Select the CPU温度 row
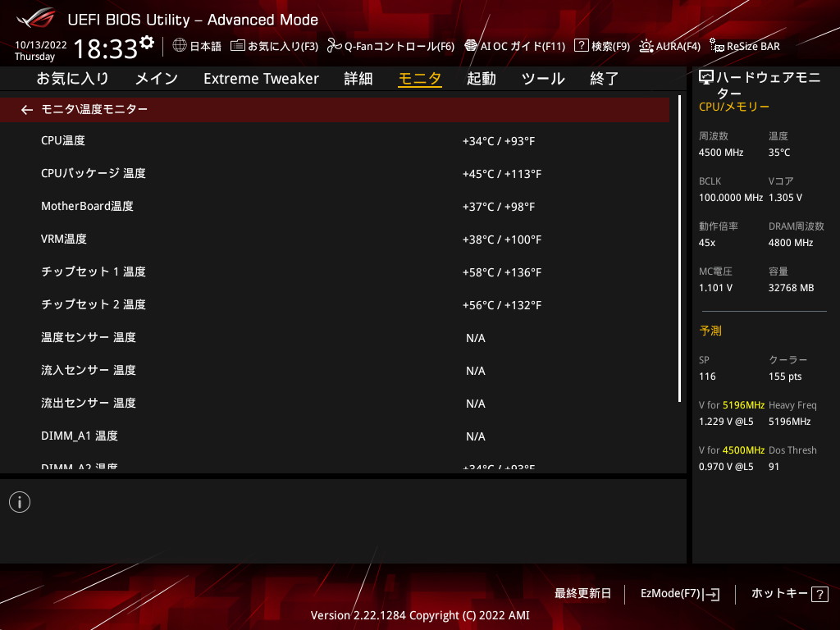Image resolution: width=840 pixels, height=630 pixels. point(335,141)
